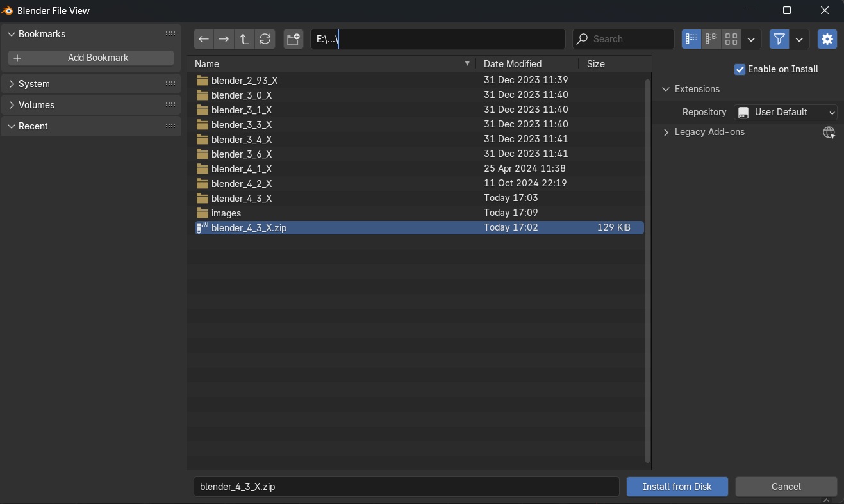Select the blender_4_3_X folder
Screen dimensions: 844x504
coord(419,199)
